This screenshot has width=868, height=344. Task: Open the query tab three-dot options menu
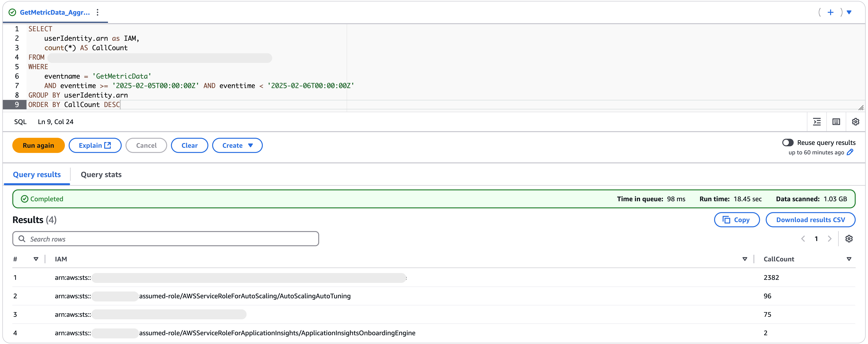97,12
